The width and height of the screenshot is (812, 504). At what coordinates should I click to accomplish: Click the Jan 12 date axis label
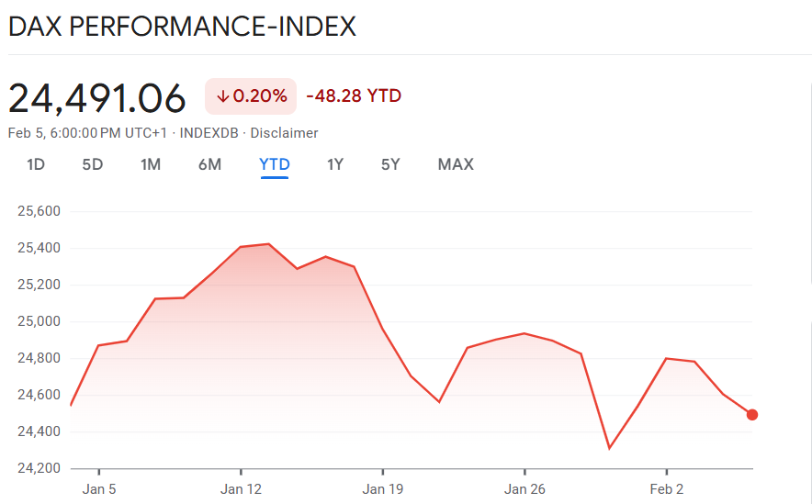[x=241, y=489]
